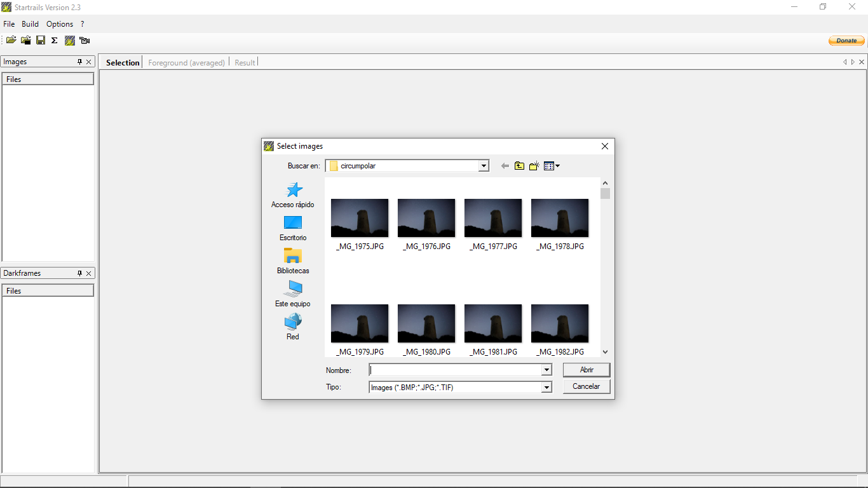Pin the Images panel
868x488 pixels.
tap(79, 62)
